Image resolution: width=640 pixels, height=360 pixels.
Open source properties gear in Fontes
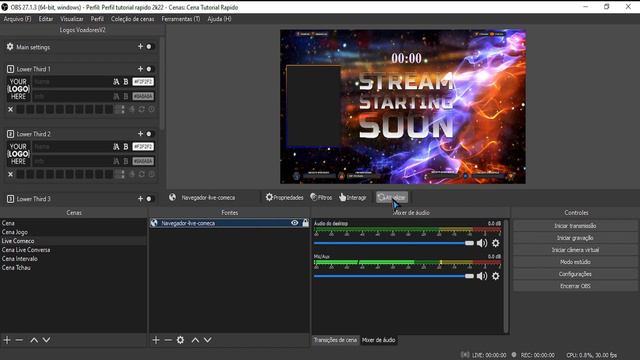coord(180,340)
